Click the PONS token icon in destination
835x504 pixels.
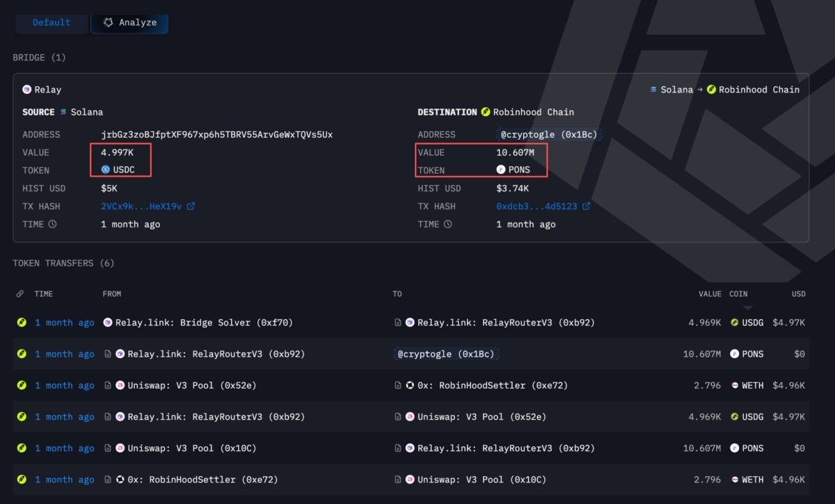(x=501, y=170)
